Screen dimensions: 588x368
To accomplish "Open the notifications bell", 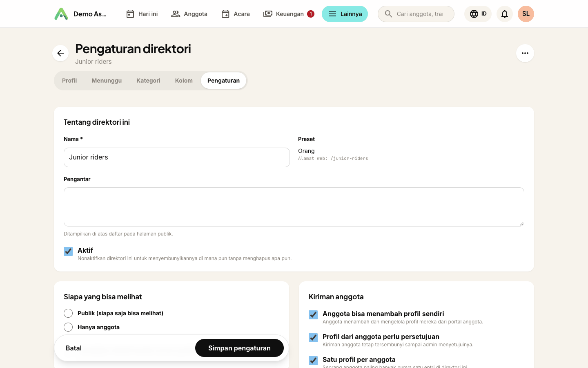I will 505,14.
